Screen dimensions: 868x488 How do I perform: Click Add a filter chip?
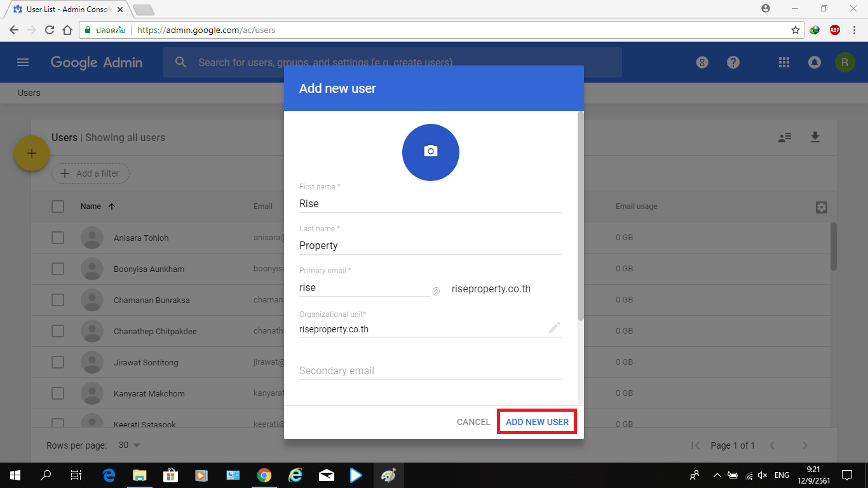[x=90, y=173]
